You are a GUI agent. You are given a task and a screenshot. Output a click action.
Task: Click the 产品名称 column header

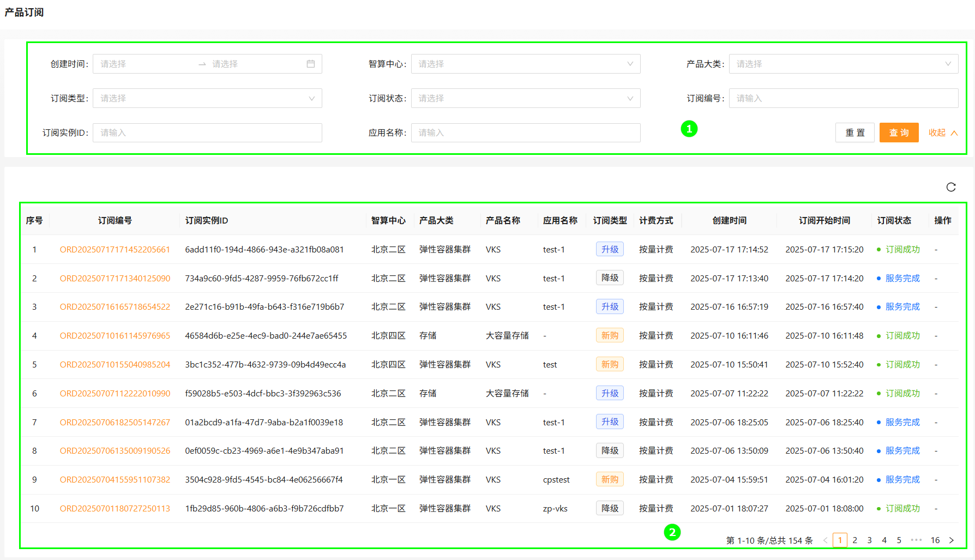pos(503,220)
